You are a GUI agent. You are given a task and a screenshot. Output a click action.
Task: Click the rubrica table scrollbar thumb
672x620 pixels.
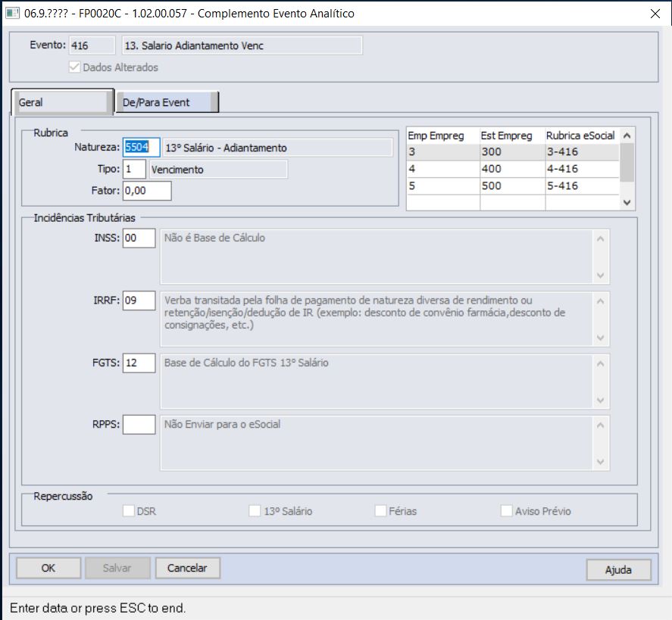(627, 162)
